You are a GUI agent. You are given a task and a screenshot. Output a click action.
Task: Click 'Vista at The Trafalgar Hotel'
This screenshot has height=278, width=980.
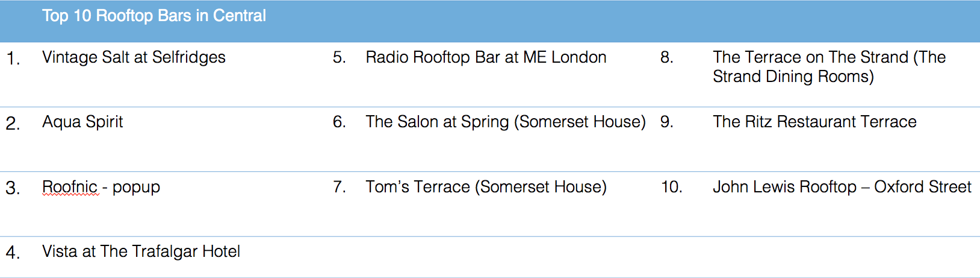point(141,251)
